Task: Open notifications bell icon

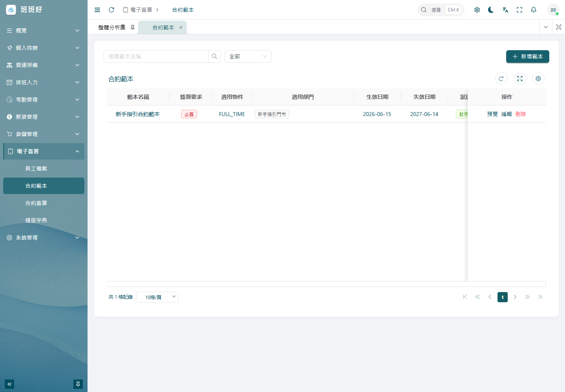Action: click(534, 10)
